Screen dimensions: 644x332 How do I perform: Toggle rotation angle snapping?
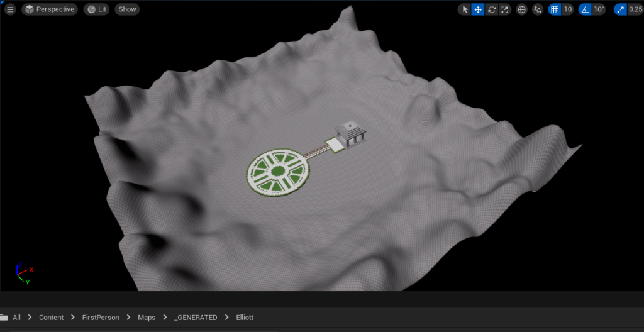pyautogui.click(x=585, y=9)
